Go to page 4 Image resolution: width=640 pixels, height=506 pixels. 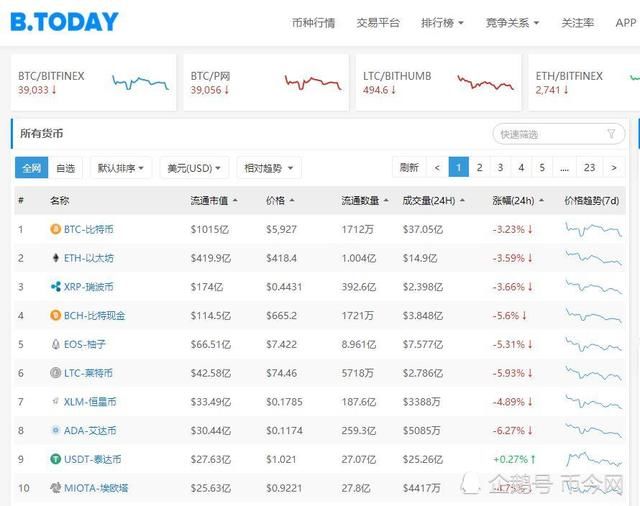(521, 167)
